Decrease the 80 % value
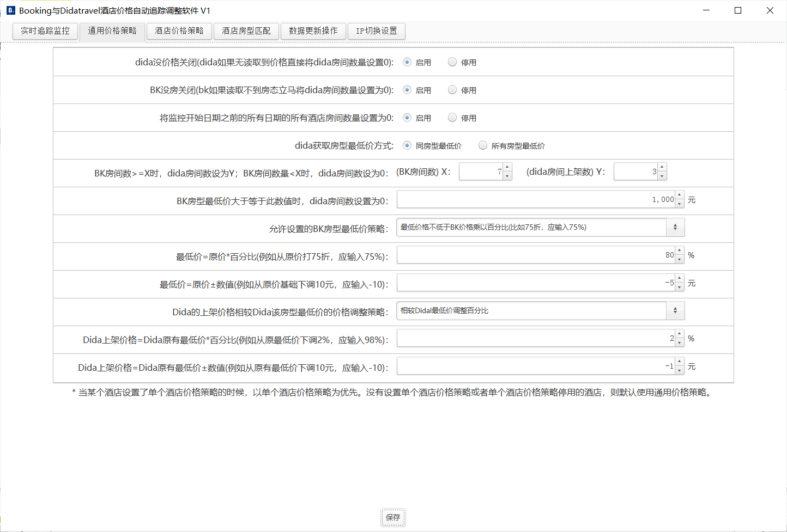This screenshot has width=787, height=532. (x=680, y=259)
